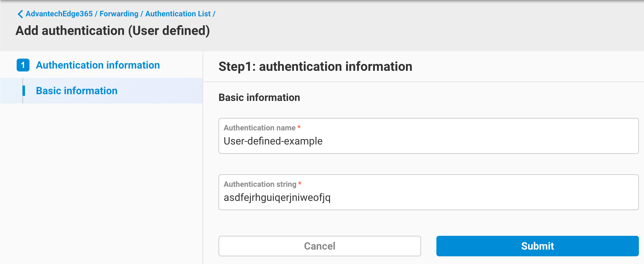Viewport: 644px width, 264px height.
Task: Click into the Authentication string field
Action: coord(429,198)
